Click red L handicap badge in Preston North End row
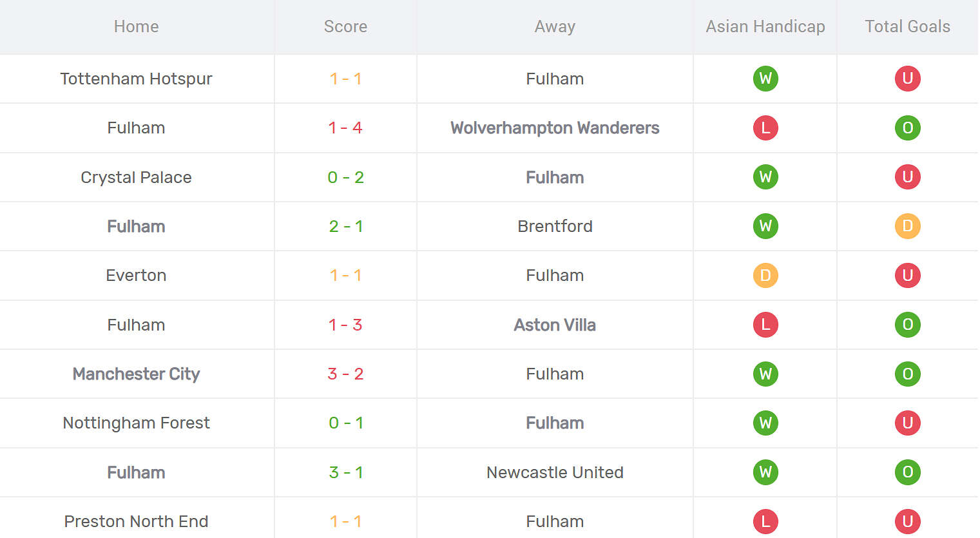 [x=765, y=521]
